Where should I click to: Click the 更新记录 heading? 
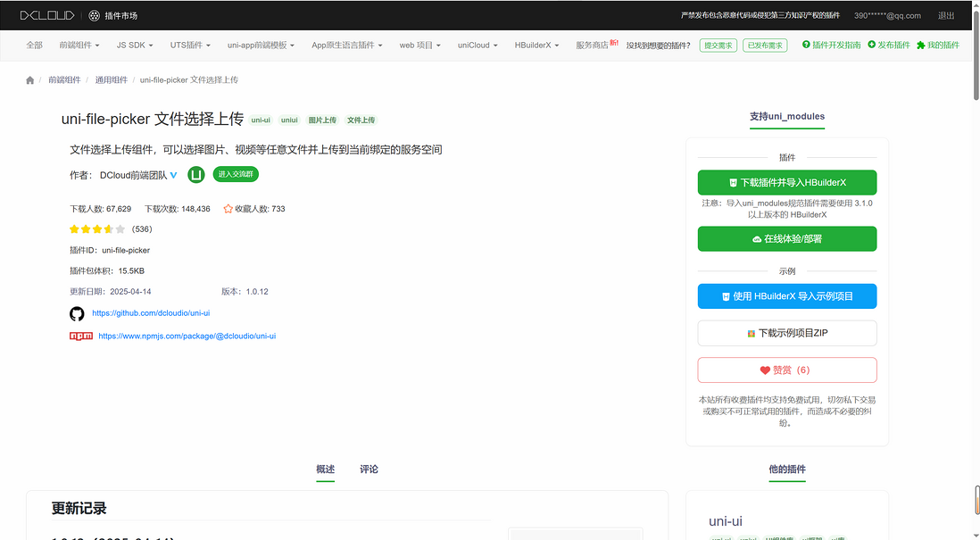pyautogui.click(x=79, y=508)
